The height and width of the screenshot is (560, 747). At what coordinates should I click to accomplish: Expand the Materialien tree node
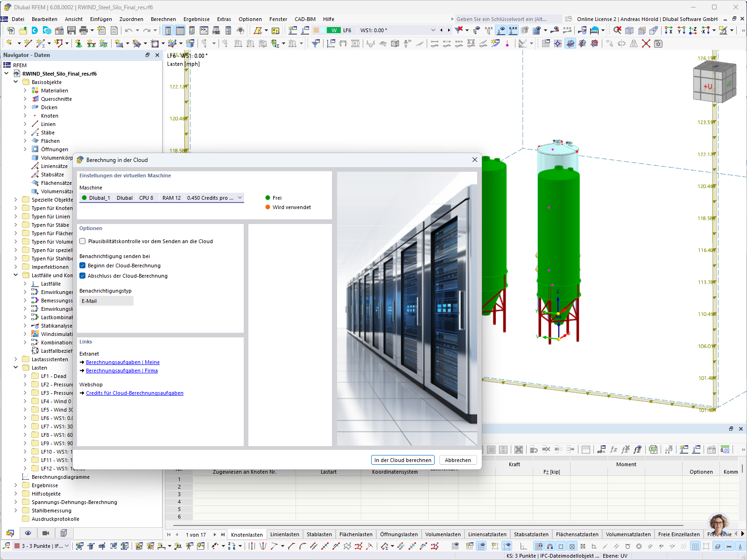pos(25,91)
